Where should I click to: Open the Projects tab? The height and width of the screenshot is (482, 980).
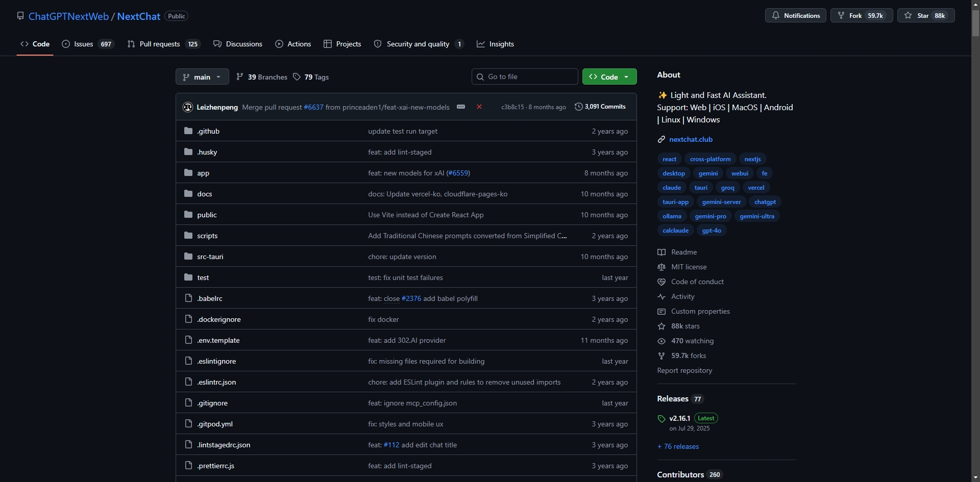tap(342, 44)
